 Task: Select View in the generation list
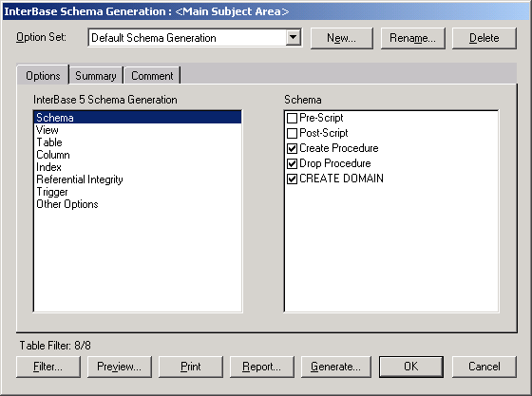point(138,130)
